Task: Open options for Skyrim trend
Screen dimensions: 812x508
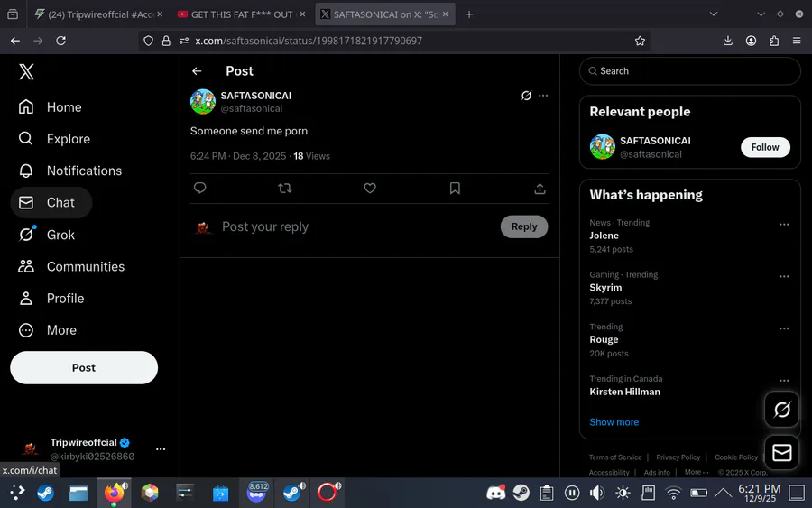Action: tap(784, 276)
